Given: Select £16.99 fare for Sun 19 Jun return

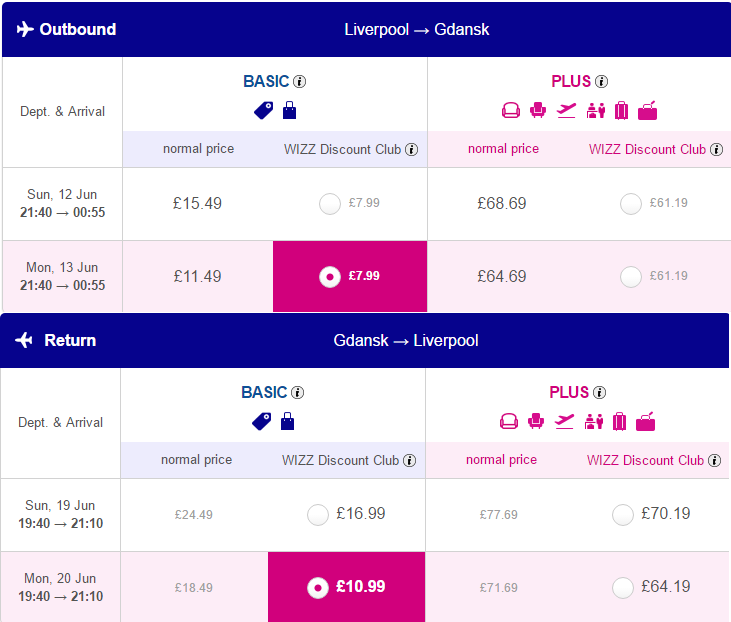Looking at the screenshot, I should pos(318,515).
